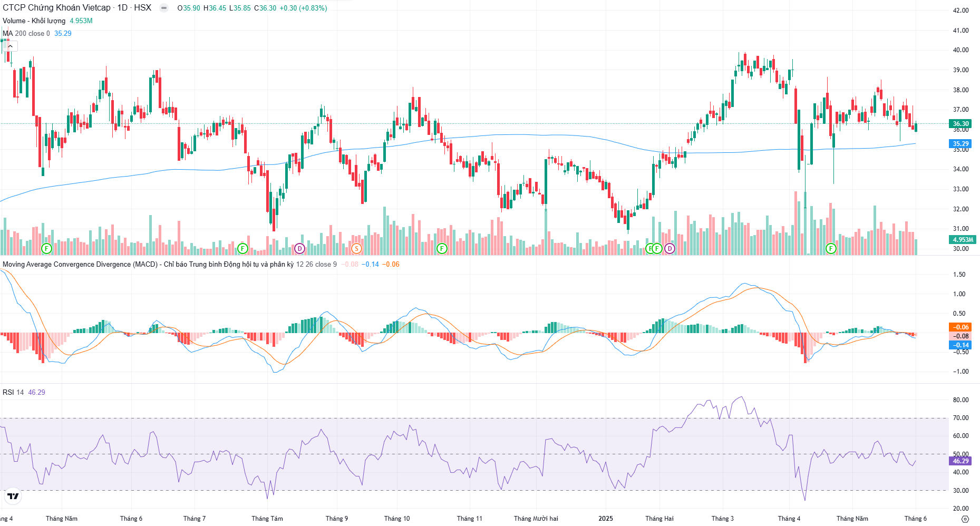Image resolution: width=980 pixels, height=526 pixels.
Task: Open the purple D dividend marker above Tháng Hai
Action: (x=669, y=248)
